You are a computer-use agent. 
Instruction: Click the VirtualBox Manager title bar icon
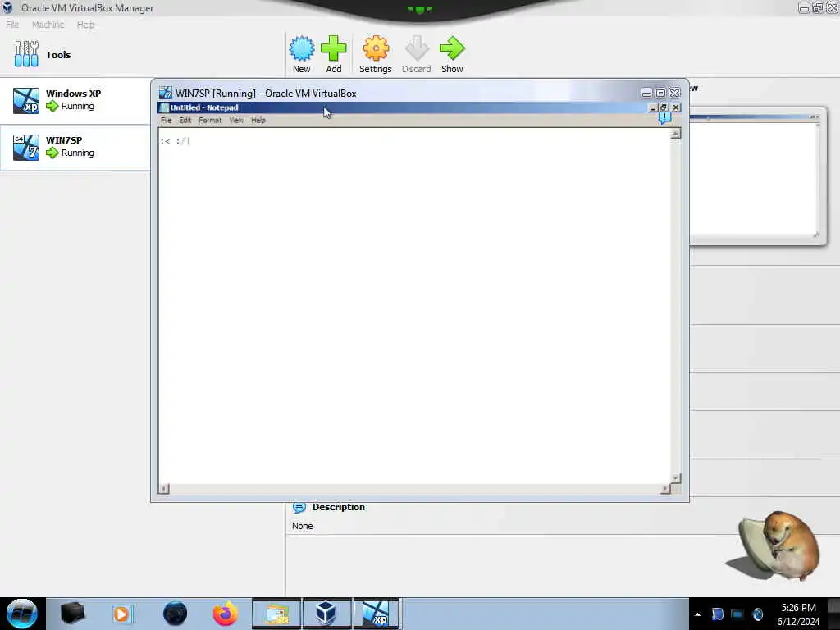tap(7, 7)
